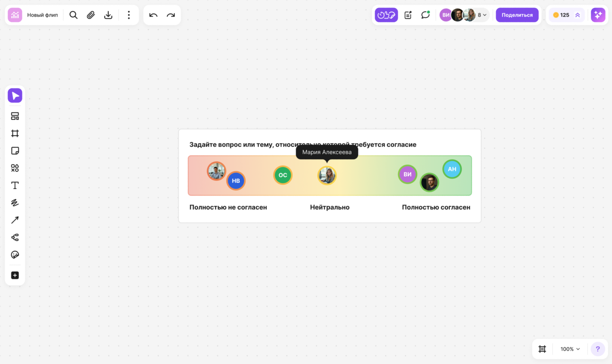The width and height of the screenshot is (612, 364).
Task: Select the arrow connector tool
Action: pos(15,220)
